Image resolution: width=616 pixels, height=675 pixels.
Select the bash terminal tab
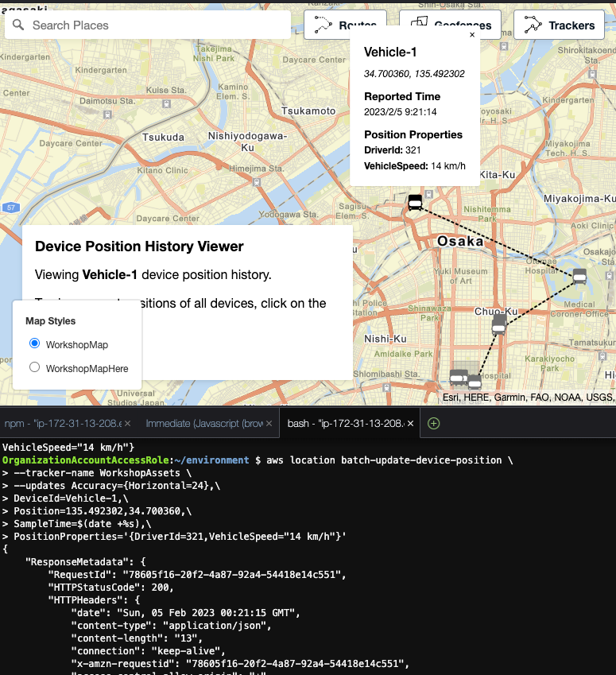[346, 424]
